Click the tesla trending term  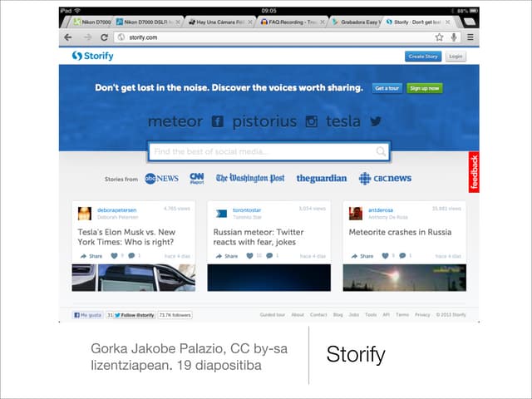coord(343,121)
